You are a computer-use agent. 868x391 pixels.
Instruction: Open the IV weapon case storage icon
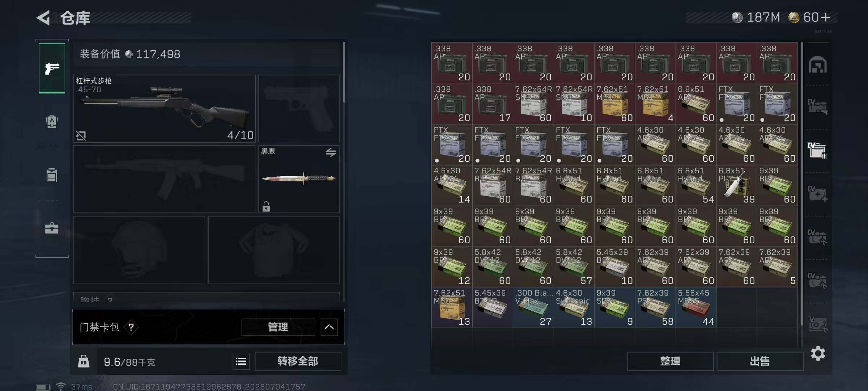pos(818,107)
